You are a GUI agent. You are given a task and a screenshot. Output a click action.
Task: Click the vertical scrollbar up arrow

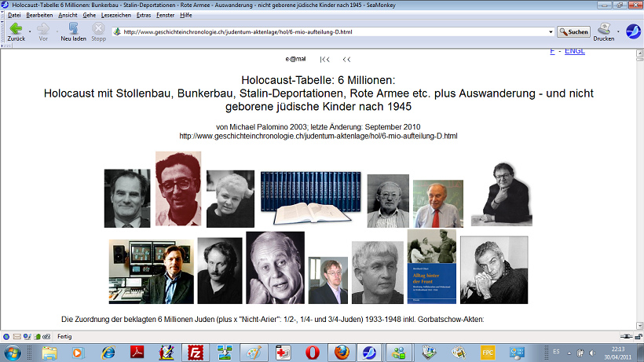[639, 53]
